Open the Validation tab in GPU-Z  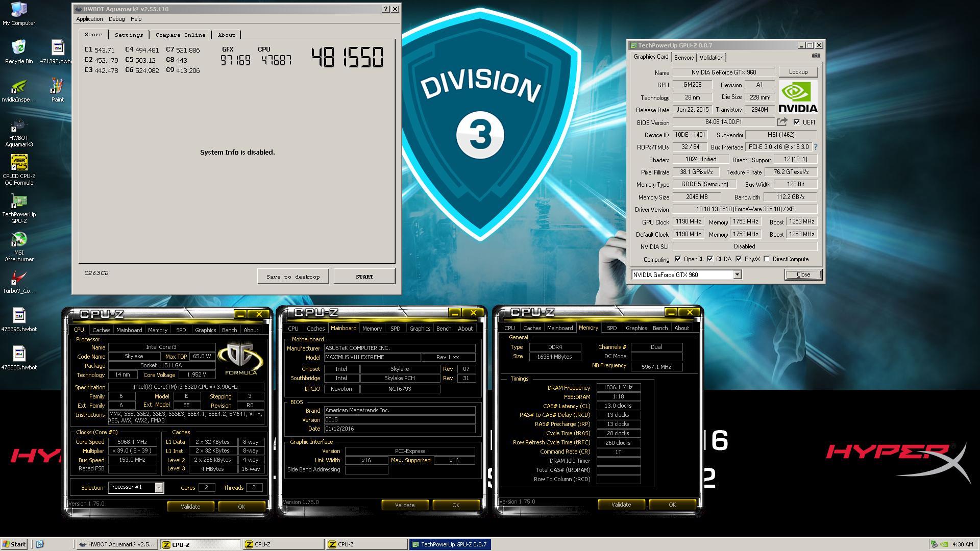click(711, 58)
